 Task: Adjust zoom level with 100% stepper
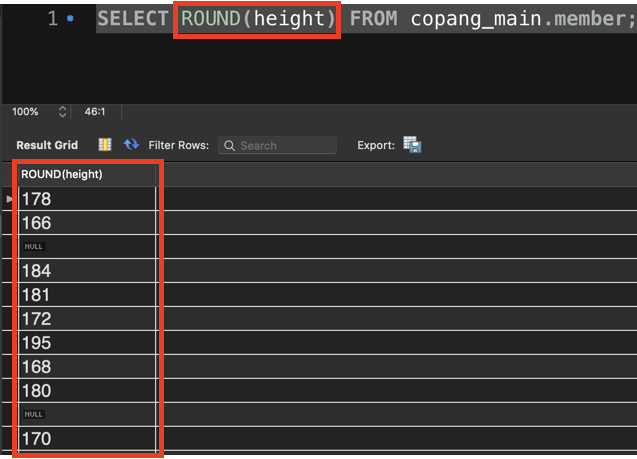tap(62, 112)
